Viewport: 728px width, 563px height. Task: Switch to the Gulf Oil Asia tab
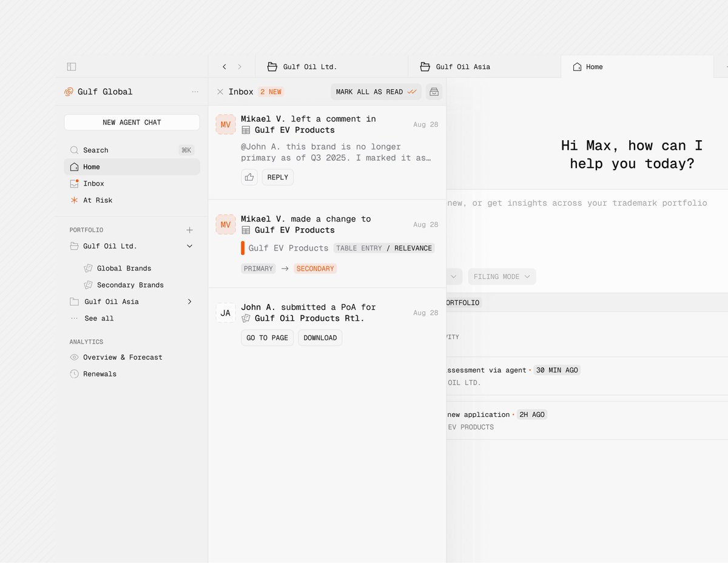tap(484, 67)
